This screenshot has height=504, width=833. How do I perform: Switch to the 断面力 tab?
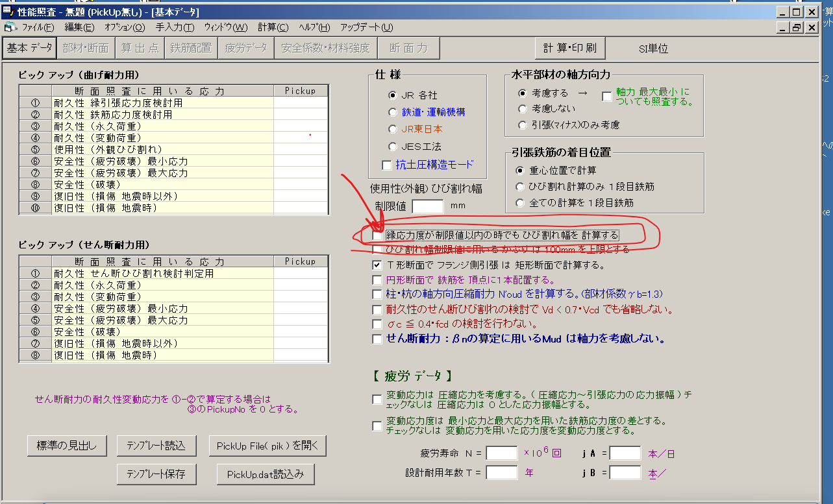click(408, 47)
